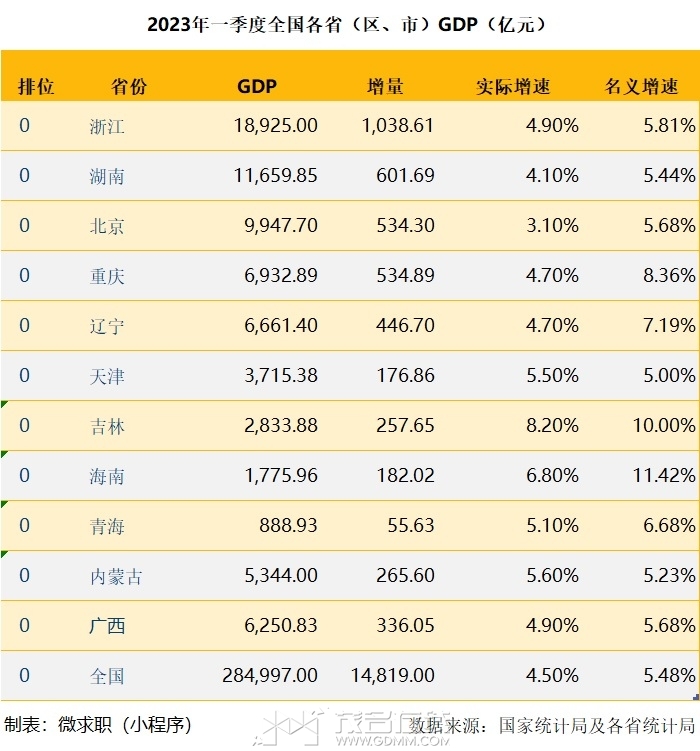Click the green error indicator on 青海 row
700x751 pixels.
tap(4, 504)
